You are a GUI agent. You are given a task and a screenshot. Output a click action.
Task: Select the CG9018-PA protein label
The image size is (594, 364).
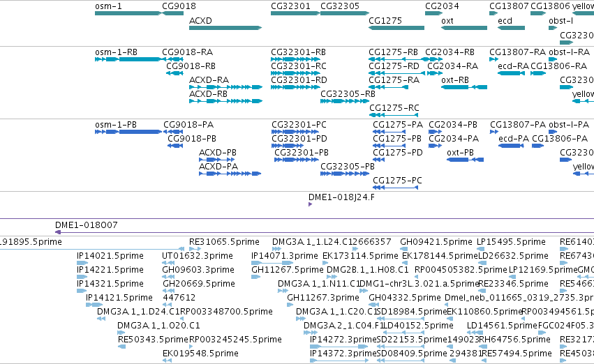click(x=188, y=125)
